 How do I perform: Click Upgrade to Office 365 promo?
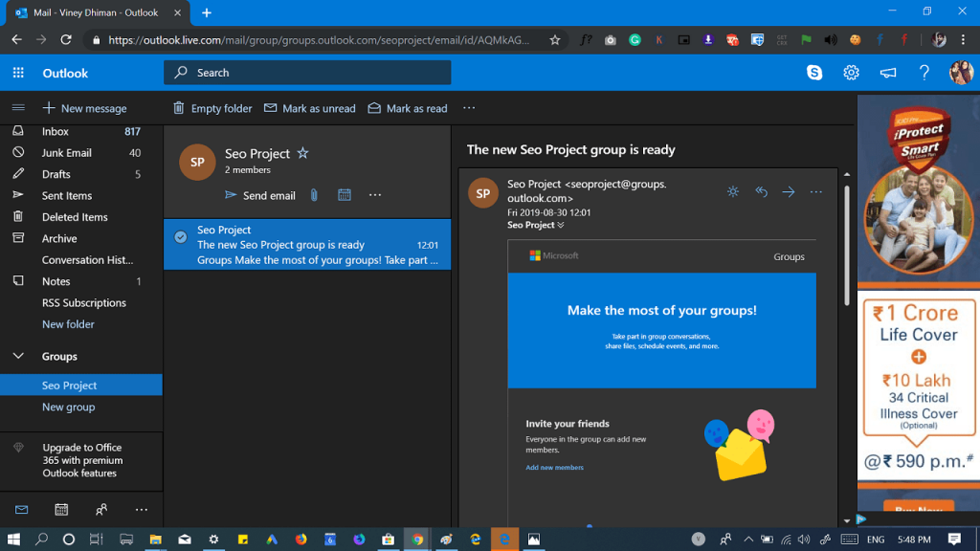(x=81, y=460)
